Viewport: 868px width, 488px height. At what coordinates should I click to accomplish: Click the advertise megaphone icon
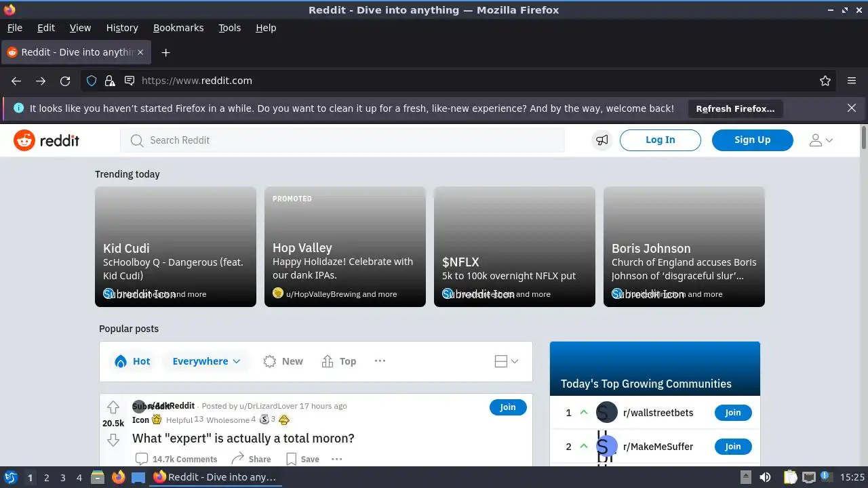602,140
